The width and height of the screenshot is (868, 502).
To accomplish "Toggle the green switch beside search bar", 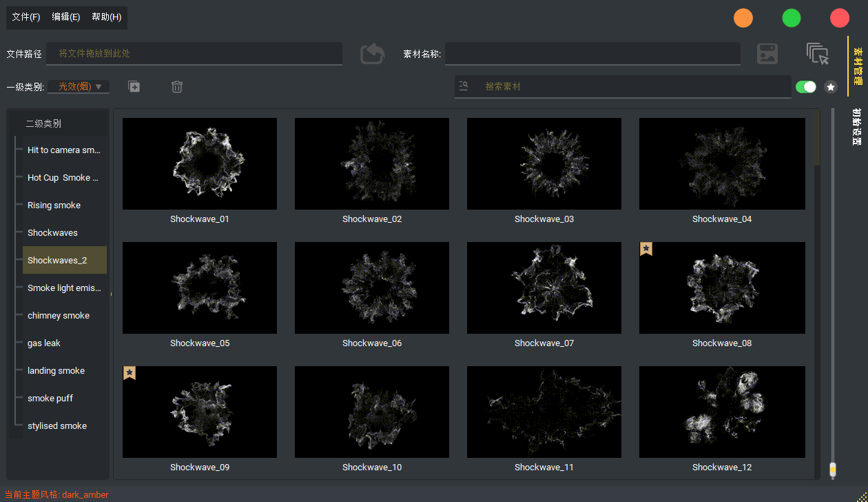I will tap(805, 87).
